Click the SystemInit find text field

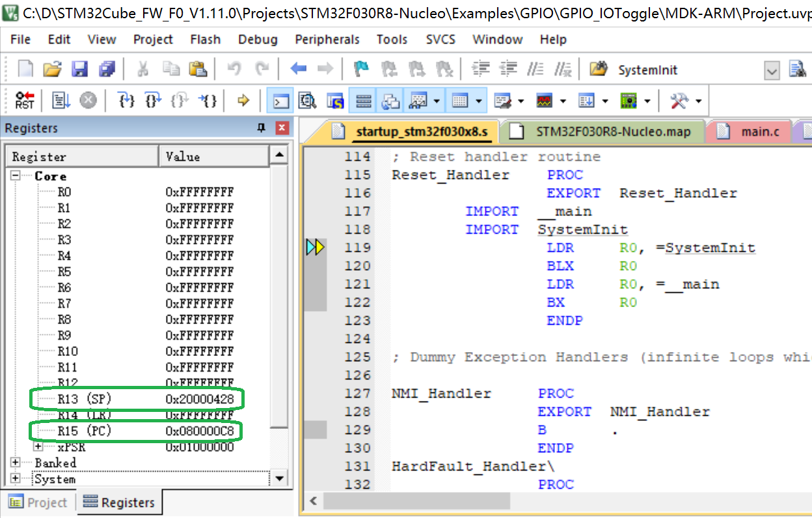pyautogui.click(x=688, y=70)
